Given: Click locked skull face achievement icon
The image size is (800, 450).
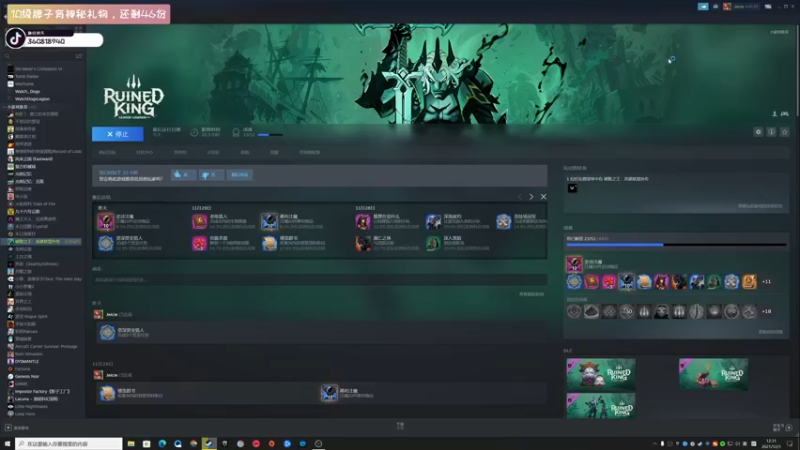Looking at the screenshot, I should click(662, 311).
